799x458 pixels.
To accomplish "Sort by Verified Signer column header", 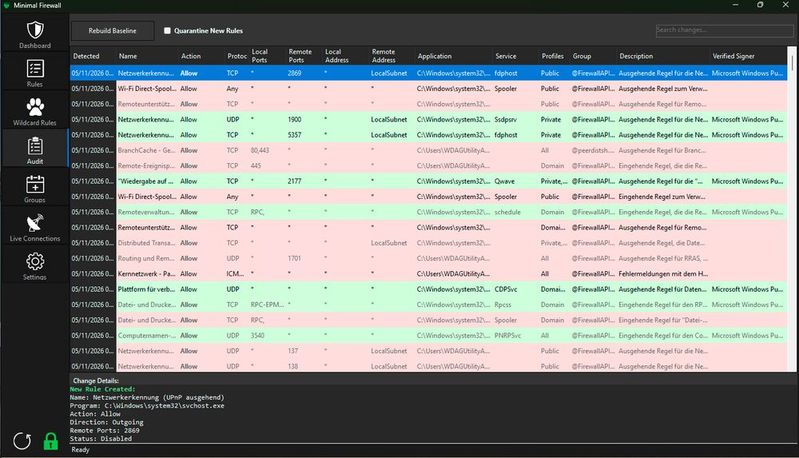I will pos(733,56).
